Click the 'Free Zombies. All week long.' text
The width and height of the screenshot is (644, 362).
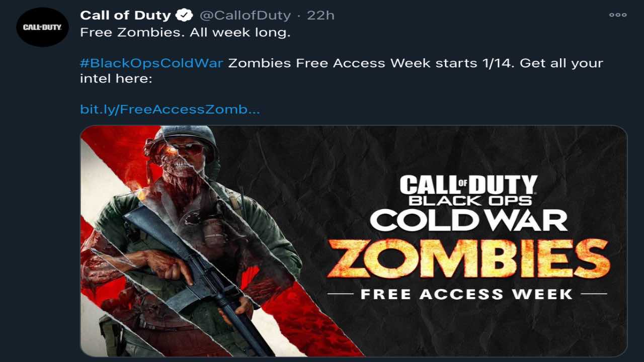click(186, 33)
